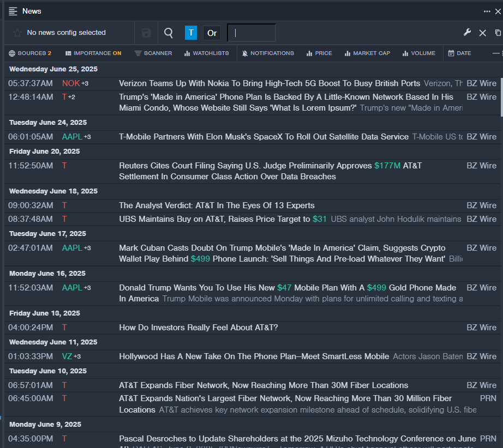Close the News panel
This screenshot has width=503, height=448.
click(x=498, y=11)
